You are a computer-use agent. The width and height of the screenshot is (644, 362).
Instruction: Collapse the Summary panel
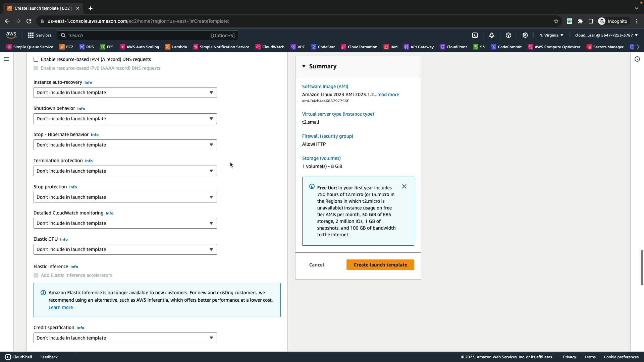click(x=304, y=66)
